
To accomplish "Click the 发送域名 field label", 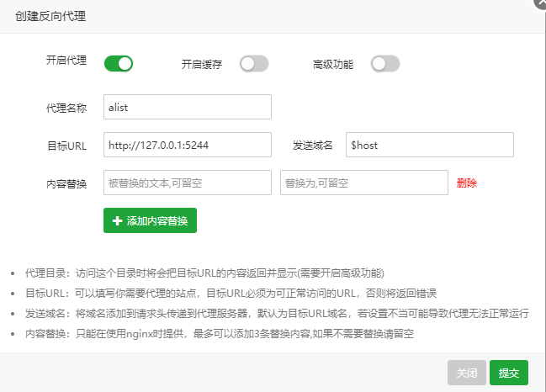I will coord(313,146).
